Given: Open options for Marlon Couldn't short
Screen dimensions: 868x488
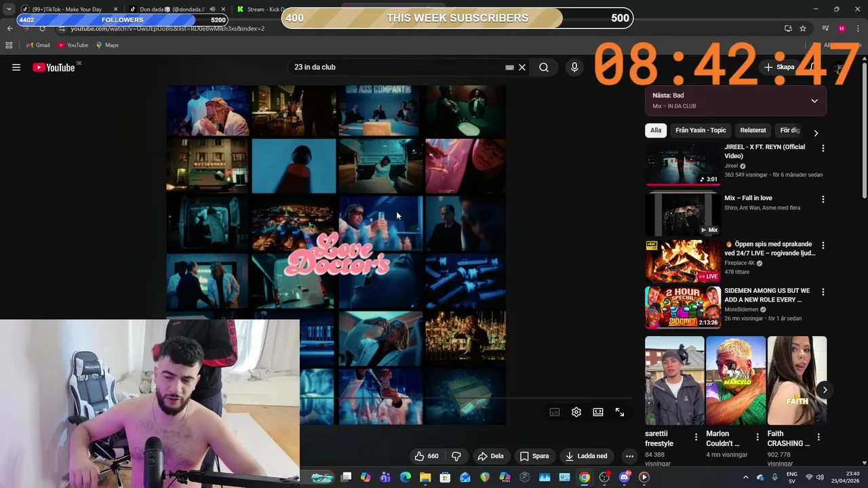Looking at the screenshot, I should tap(757, 437).
